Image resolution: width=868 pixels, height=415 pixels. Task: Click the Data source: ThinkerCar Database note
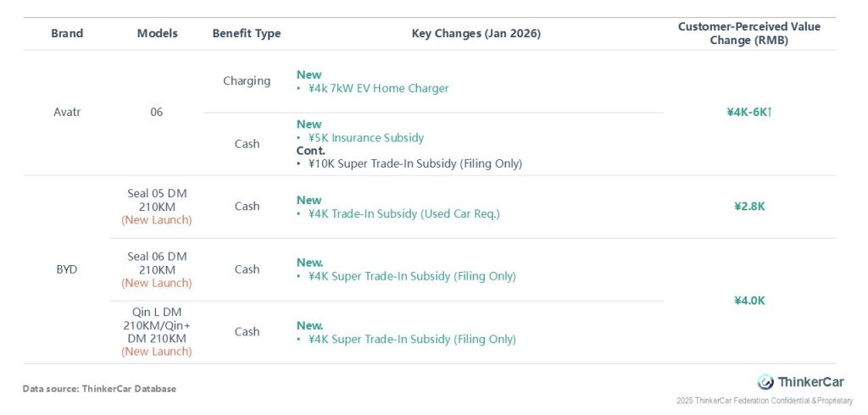99,389
